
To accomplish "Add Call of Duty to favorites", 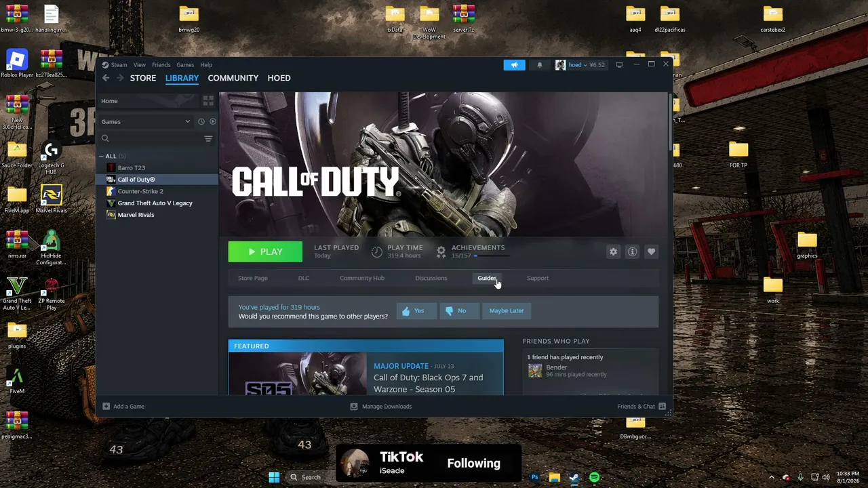I will click(x=651, y=251).
